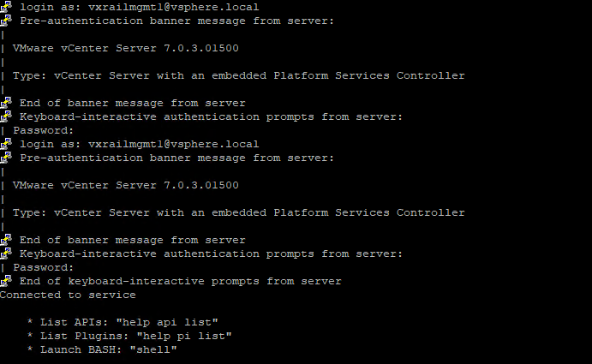Click second "VMware vCenter Server 7.0.3.01500" text
Image resolution: width=592 pixels, height=364 pixels.
pyautogui.click(x=125, y=185)
